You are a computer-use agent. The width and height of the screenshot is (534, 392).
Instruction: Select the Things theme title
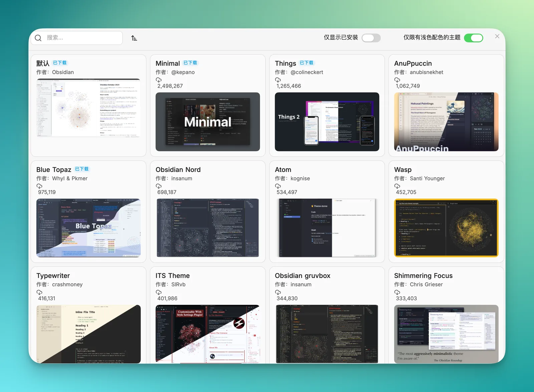pos(285,63)
